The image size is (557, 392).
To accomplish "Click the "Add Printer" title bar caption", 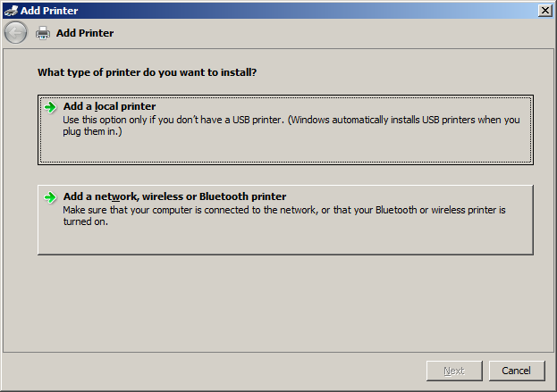I will 49,11.
